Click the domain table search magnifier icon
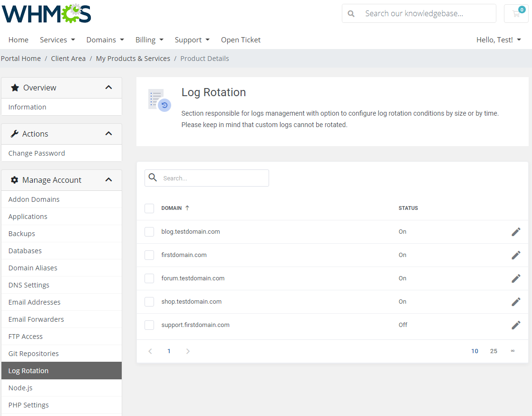The width and height of the screenshot is (532, 416). coord(153,177)
